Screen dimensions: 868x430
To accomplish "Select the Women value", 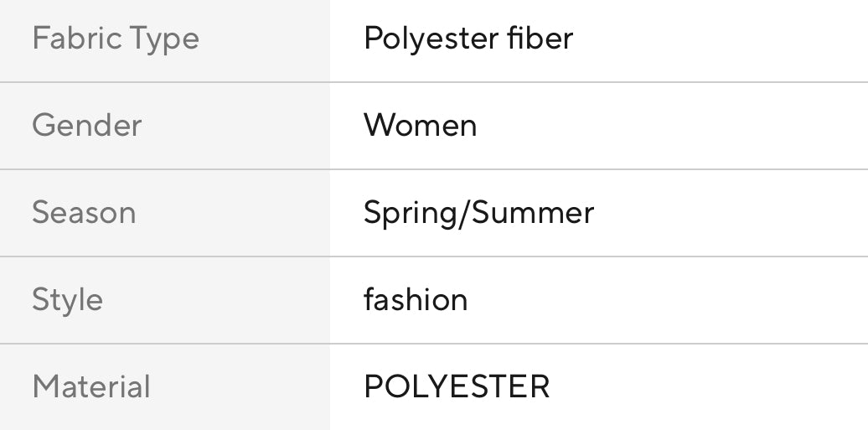I will coord(420,126).
